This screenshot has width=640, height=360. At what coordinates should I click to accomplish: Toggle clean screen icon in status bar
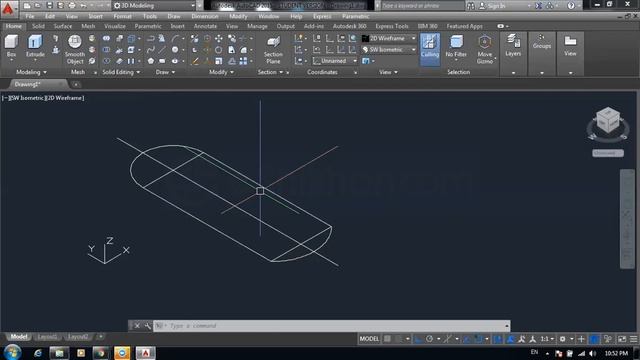622,339
